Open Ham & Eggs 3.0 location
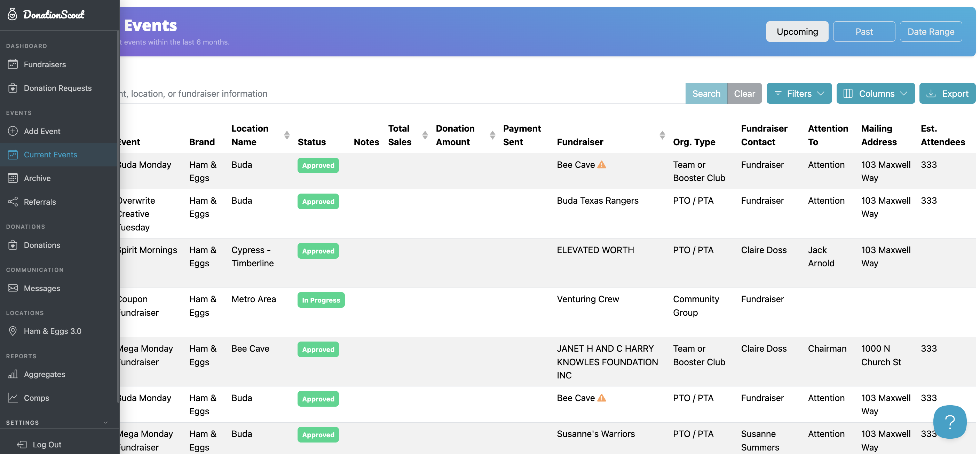 coord(53,331)
